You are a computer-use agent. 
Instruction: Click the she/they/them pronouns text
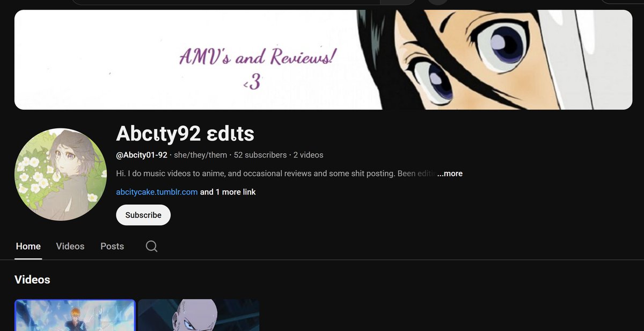coord(201,155)
